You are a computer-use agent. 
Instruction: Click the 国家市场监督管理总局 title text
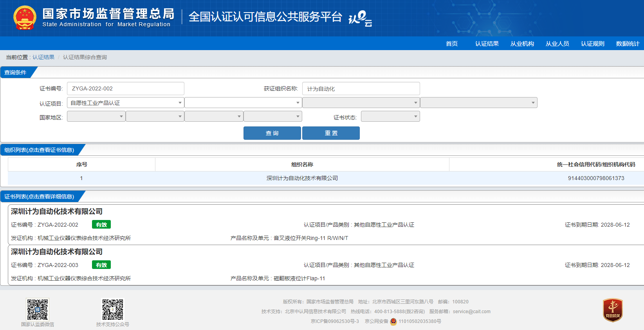(108, 14)
